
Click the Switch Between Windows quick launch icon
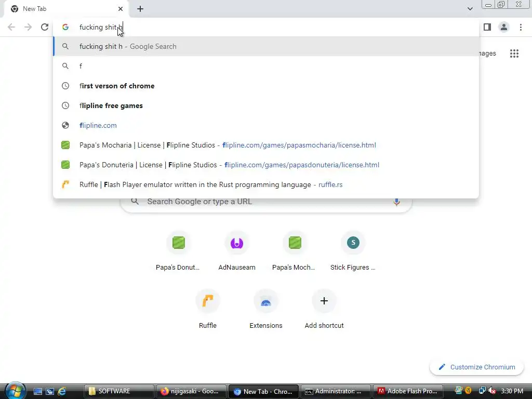pos(50,392)
